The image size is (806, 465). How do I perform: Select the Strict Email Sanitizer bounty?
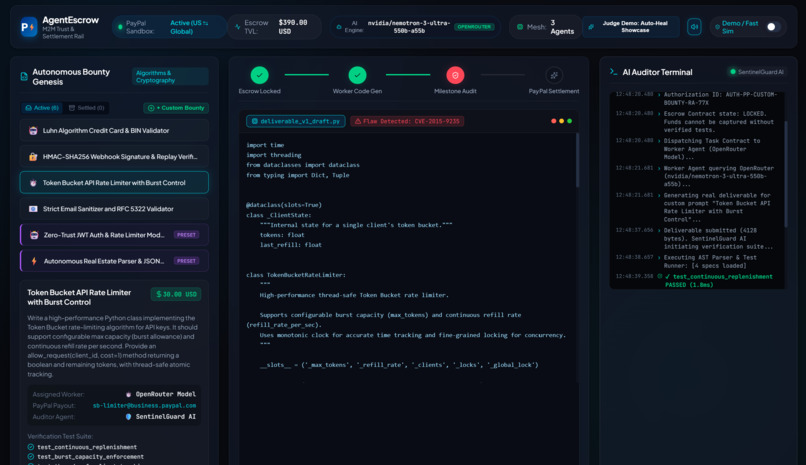tap(114, 209)
